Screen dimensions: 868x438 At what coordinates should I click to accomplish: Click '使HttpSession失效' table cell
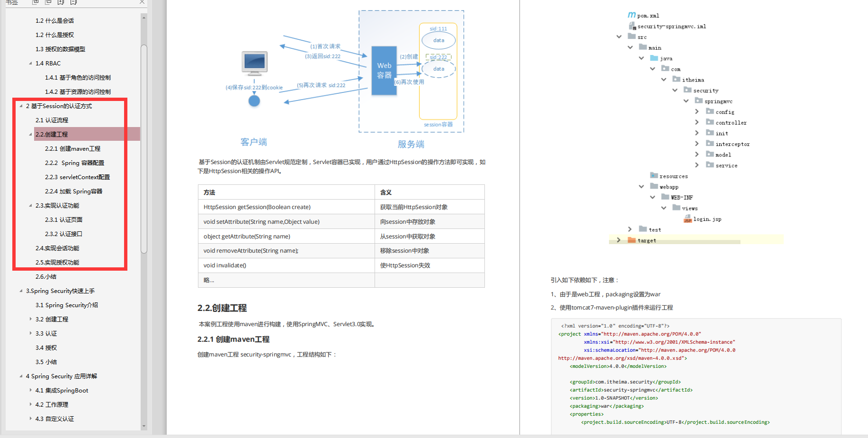430,265
